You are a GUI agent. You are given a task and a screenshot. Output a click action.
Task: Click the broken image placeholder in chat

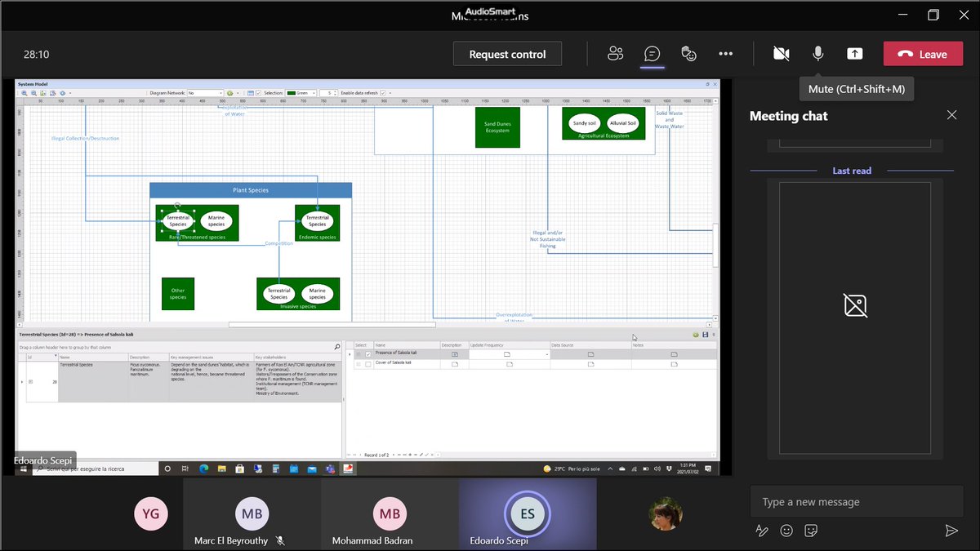coord(855,305)
